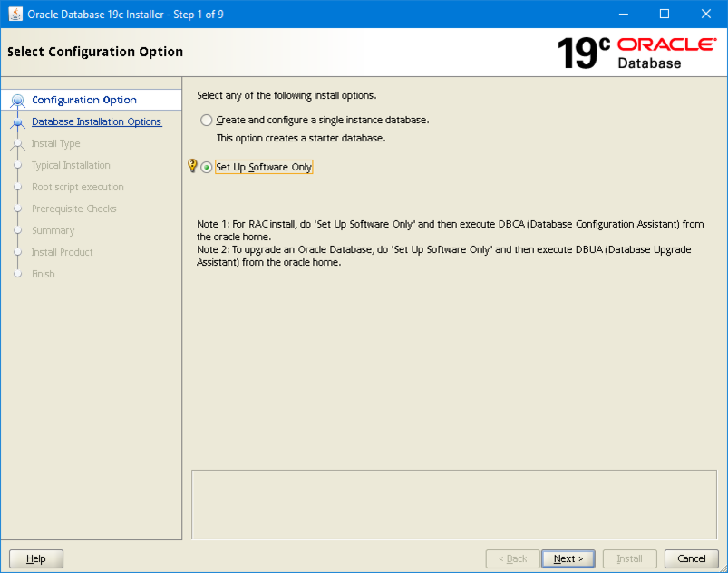The image size is (728, 573).
Task: Enable the Set Up Software Only option
Action: [206, 166]
